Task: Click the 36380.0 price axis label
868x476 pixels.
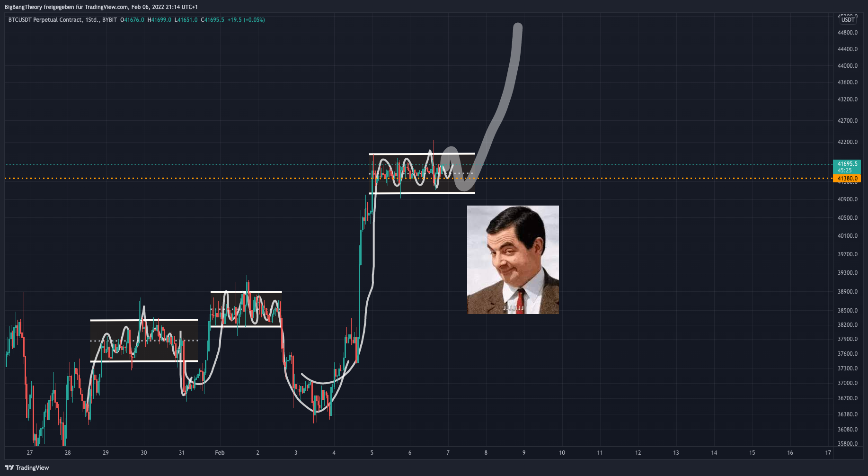Action: [x=848, y=414]
